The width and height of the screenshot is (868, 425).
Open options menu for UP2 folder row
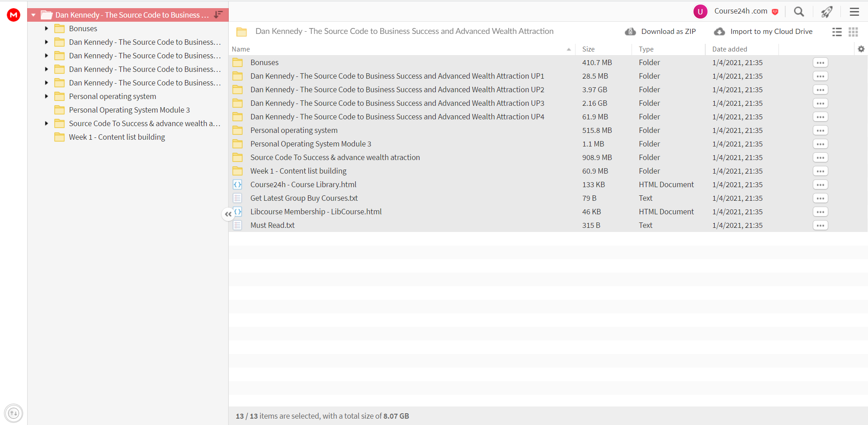(x=821, y=90)
